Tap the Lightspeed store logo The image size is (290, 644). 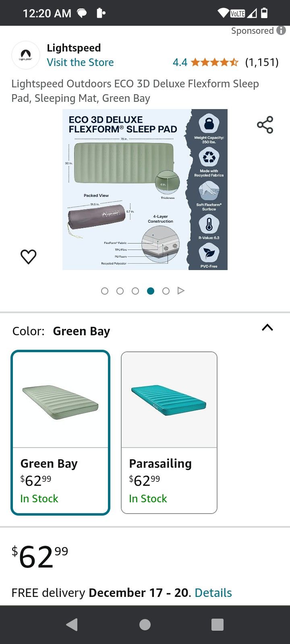(25, 55)
